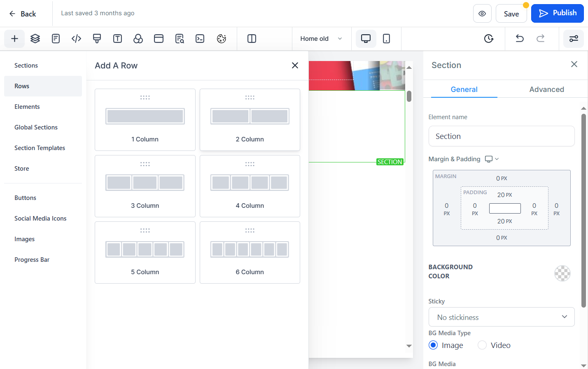588x369 pixels.
Task: Click the plus add-element icon
Action: pos(14,39)
